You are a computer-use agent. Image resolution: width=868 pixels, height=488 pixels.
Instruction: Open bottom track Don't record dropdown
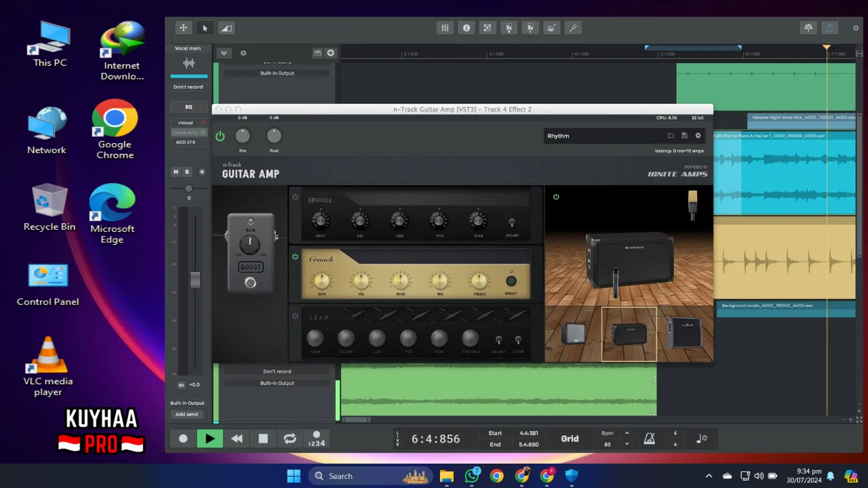(277, 371)
